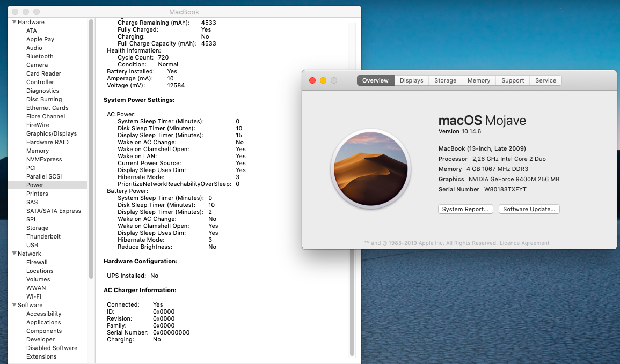Click the macOS Mojave desert logo
Viewport: 620px width, 364px height.
(x=371, y=169)
